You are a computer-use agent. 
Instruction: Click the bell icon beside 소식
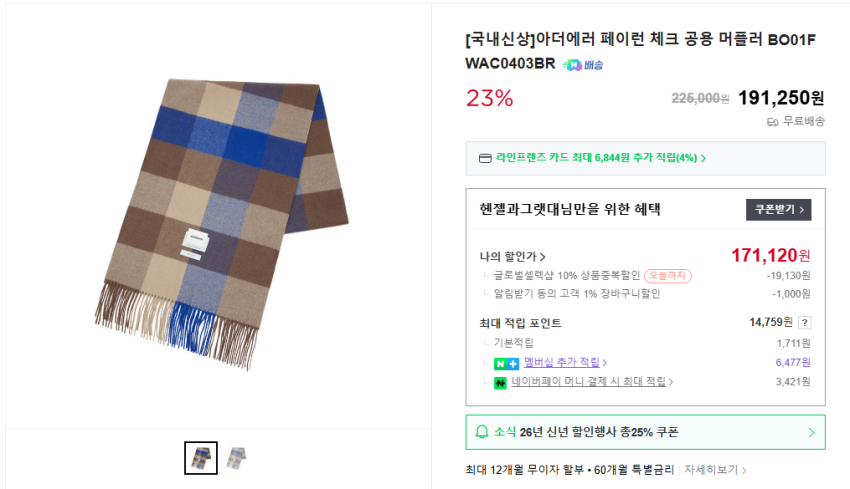point(482,432)
